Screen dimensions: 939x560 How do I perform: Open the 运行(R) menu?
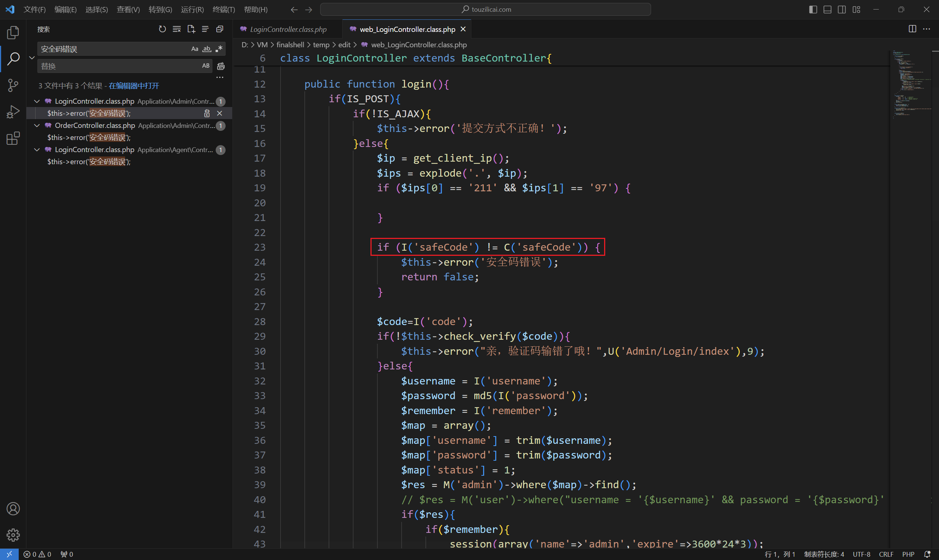pos(192,10)
